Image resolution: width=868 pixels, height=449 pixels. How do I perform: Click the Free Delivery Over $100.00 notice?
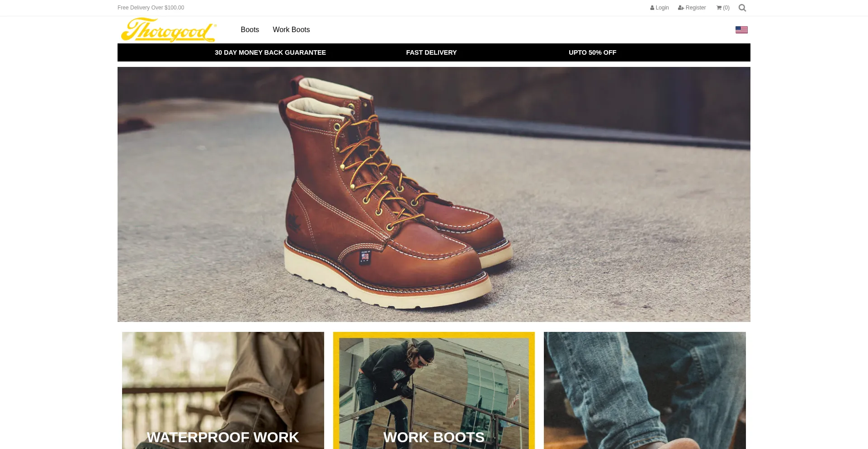[x=151, y=8]
